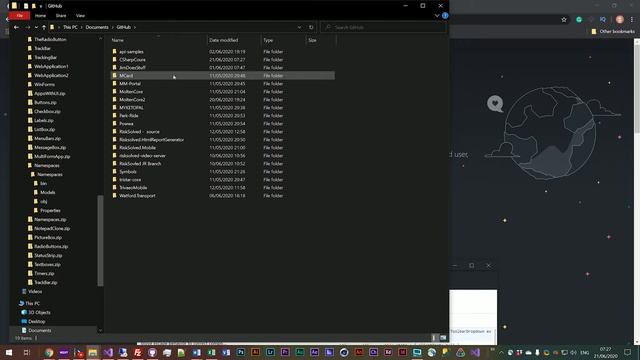Click chevron after Documents breadcrumb
The height and width of the screenshot is (360, 640).
(112, 27)
